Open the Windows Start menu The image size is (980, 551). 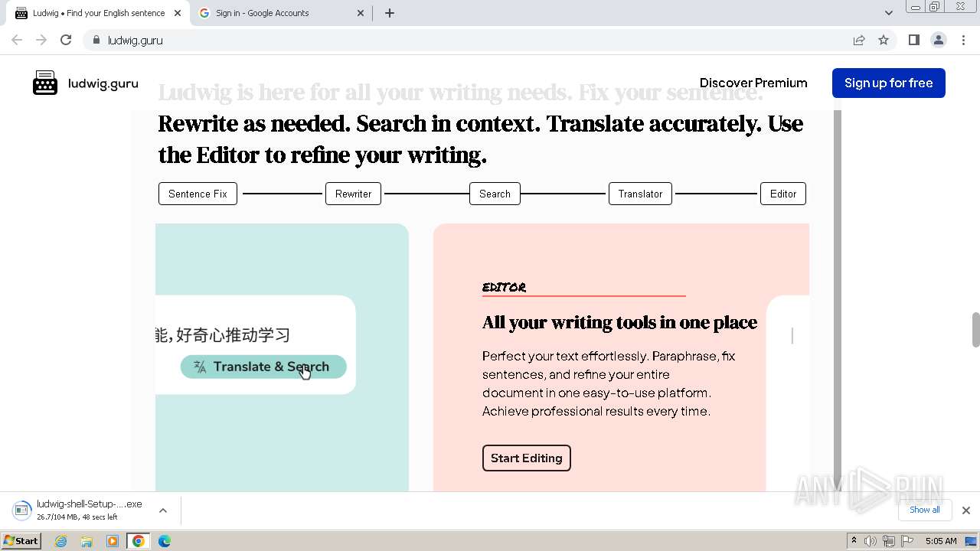[x=21, y=540]
